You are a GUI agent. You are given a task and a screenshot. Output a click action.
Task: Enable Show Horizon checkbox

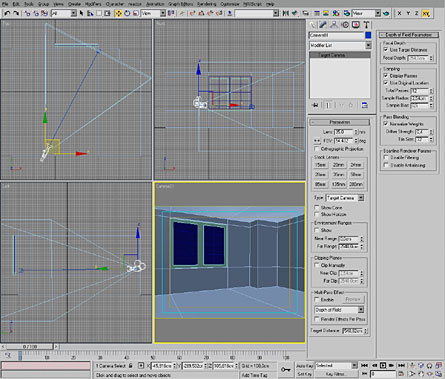(x=317, y=214)
